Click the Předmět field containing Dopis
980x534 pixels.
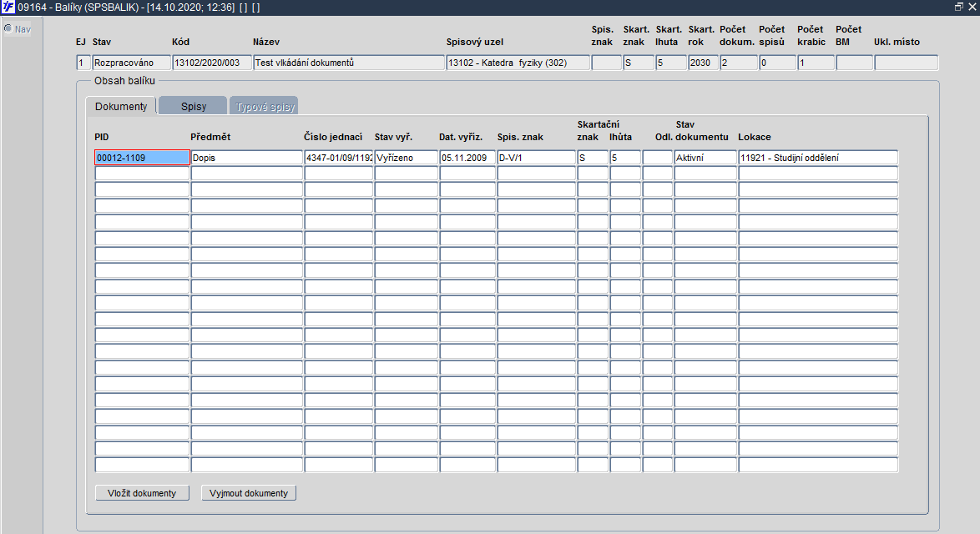click(247, 158)
